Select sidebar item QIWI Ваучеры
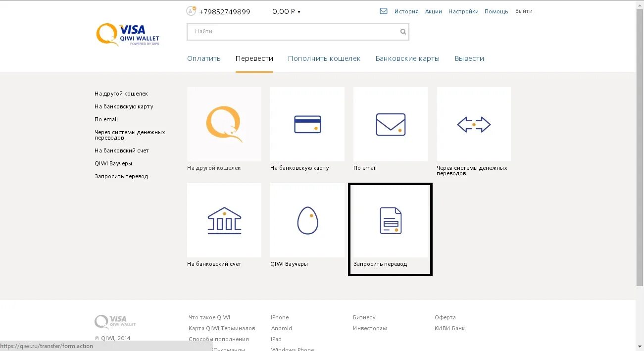Screen dimensions: 644x351 113,163
